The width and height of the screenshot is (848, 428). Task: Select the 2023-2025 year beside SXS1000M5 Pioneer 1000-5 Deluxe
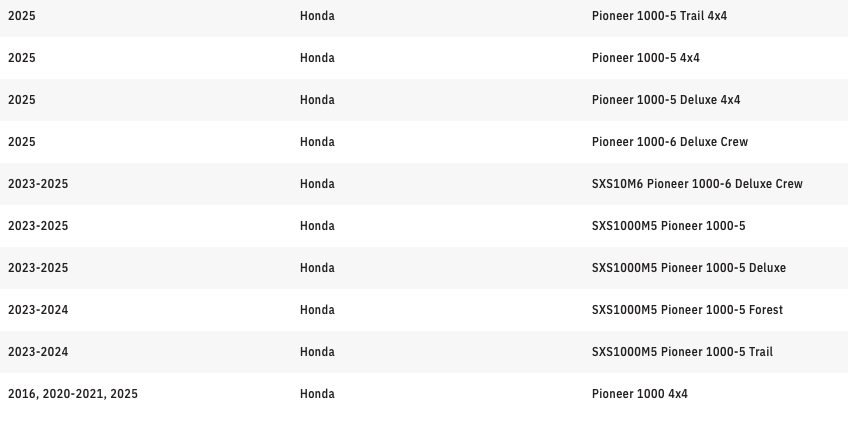click(x=38, y=268)
